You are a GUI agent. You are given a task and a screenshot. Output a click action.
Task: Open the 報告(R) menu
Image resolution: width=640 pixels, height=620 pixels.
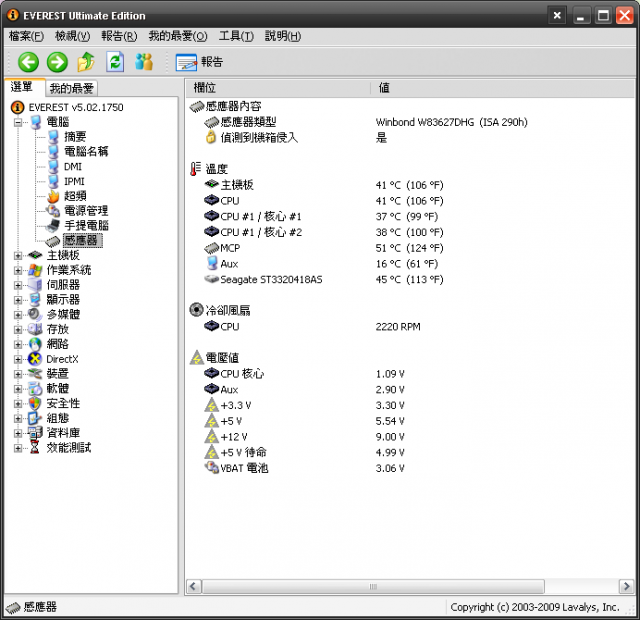(x=119, y=36)
